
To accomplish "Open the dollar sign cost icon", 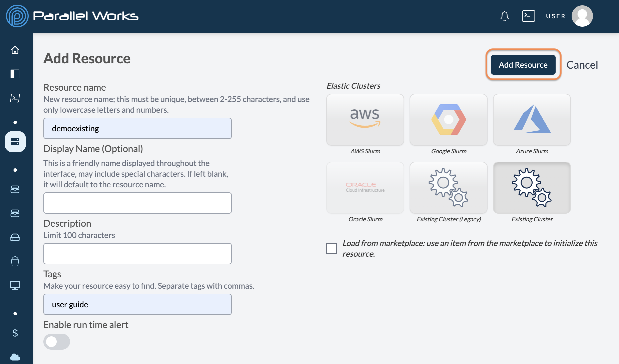I will click(15, 333).
